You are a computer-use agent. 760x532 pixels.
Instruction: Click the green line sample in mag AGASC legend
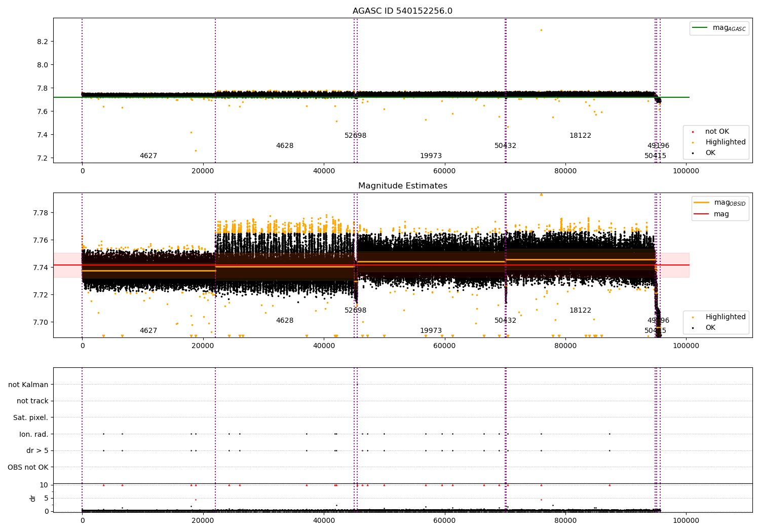coord(700,28)
